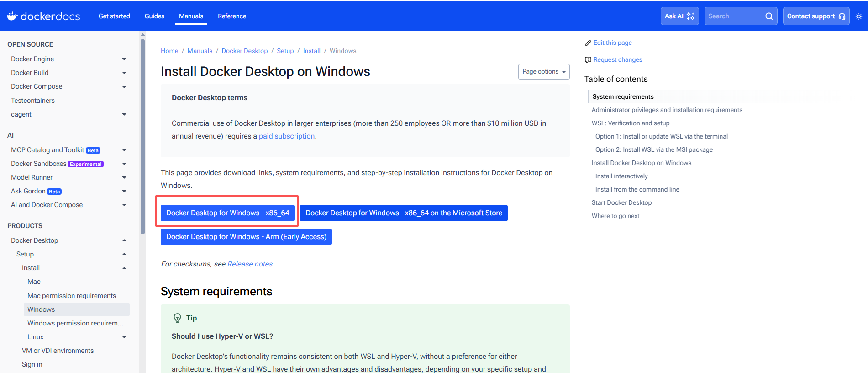Viewport: 868px width, 373px height.
Task: Click the Request changes comment icon
Action: tap(588, 60)
